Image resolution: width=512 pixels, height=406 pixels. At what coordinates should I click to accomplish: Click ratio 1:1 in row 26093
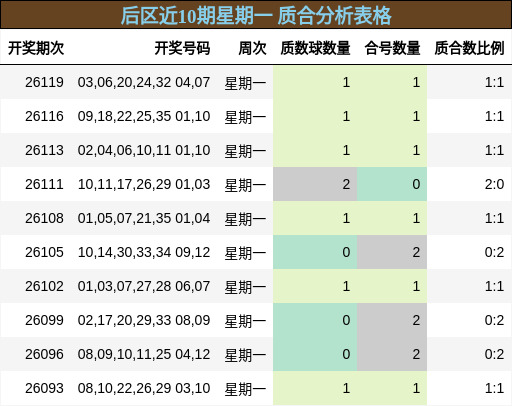pos(494,388)
